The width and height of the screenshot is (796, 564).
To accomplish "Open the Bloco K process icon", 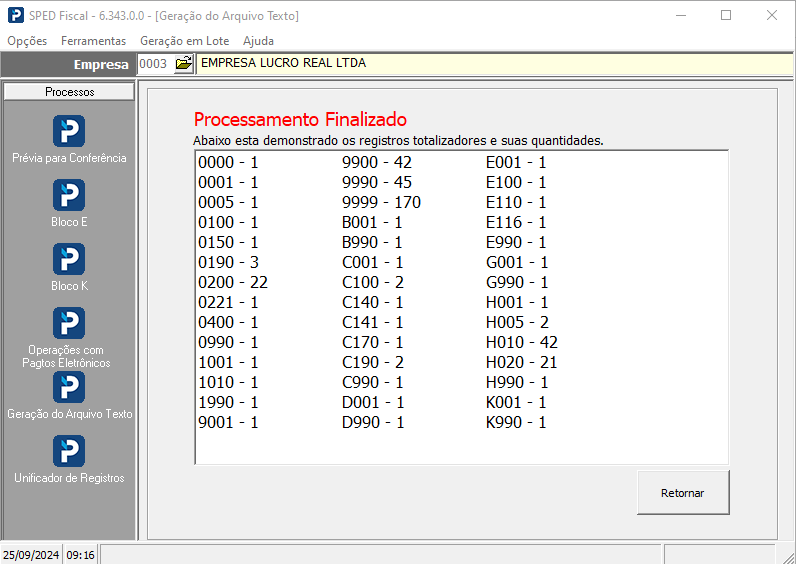I will tap(69, 259).
